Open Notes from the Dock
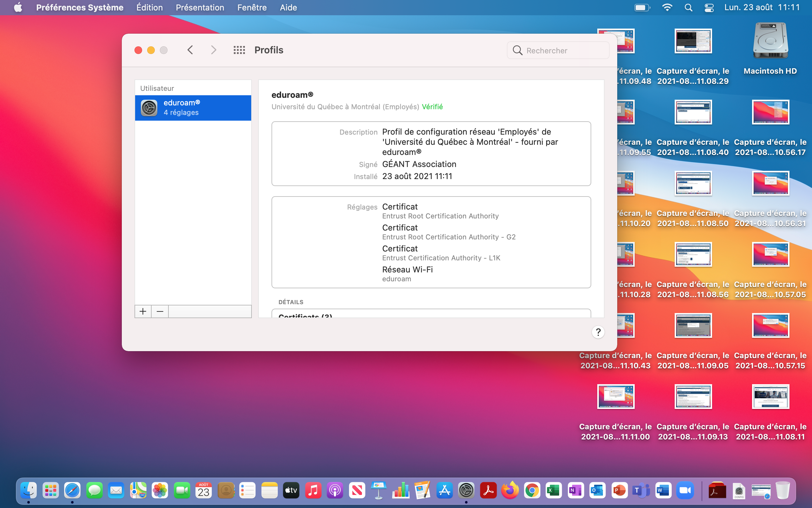This screenshot has width=812, height=508. click(x=269, y=491)
